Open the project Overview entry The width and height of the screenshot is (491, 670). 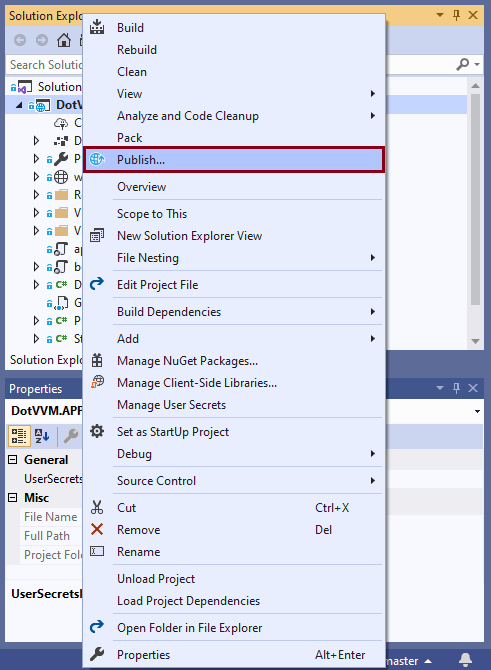click(x=234, y=187)
